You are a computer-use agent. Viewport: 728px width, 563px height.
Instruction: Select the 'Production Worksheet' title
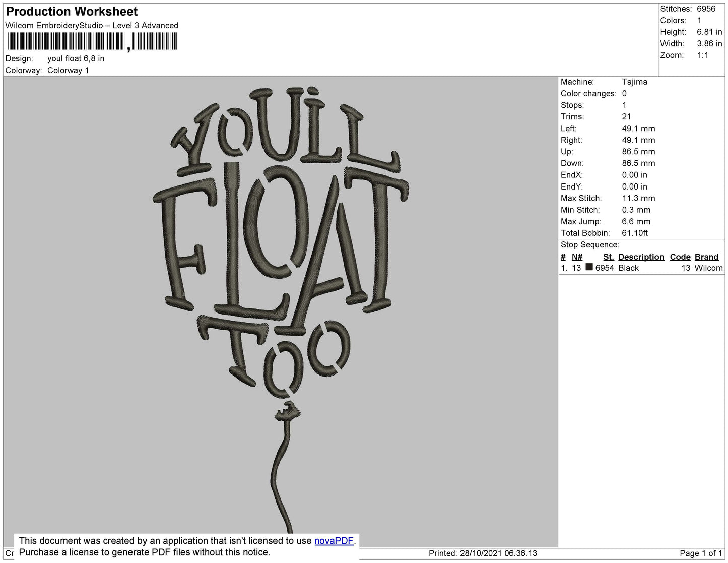click(72, 11)
